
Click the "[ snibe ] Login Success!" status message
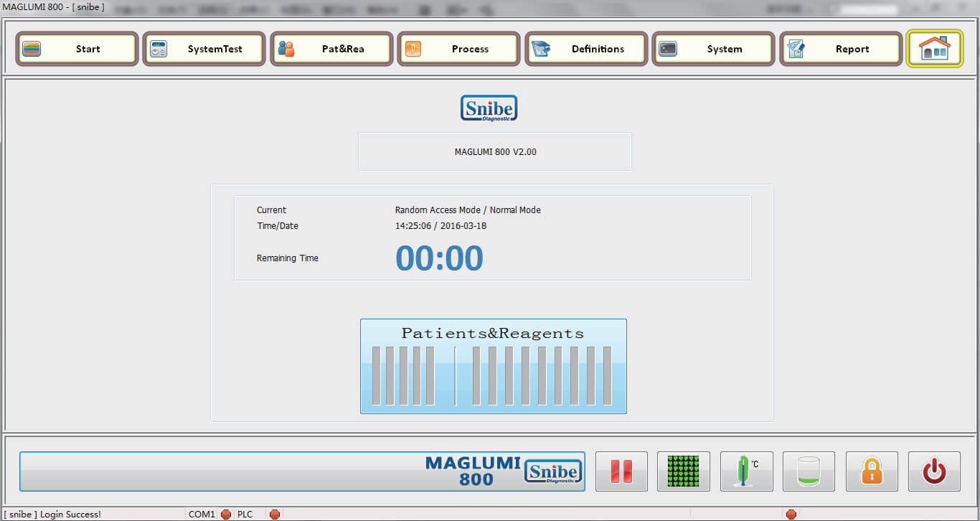point(52,515)
